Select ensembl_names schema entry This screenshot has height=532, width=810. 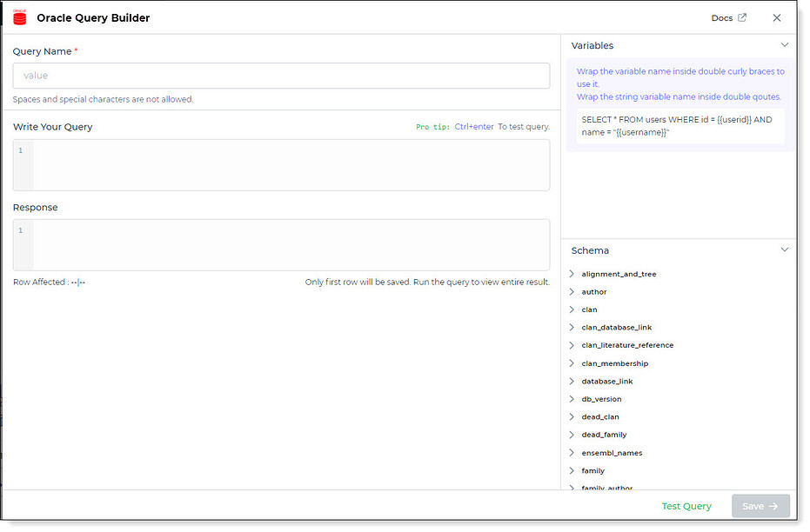(x=612, y=453)
